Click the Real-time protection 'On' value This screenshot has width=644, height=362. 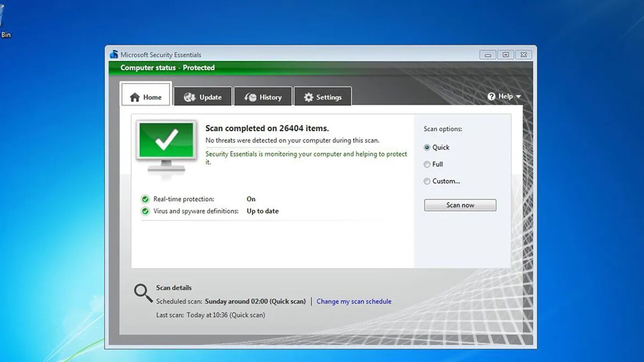pos(251,199)
